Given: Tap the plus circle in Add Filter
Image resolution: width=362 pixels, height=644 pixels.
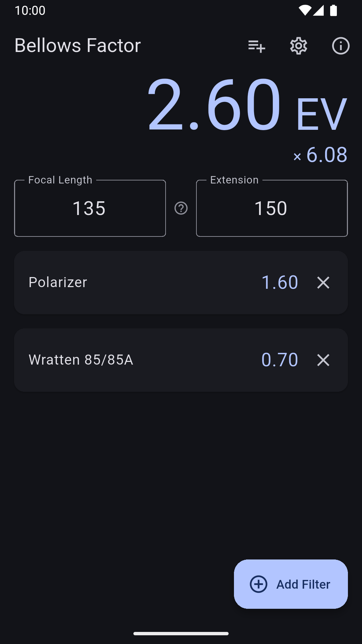Looking at the screenshot, I should pyautogui.click(x=259, y=584).
